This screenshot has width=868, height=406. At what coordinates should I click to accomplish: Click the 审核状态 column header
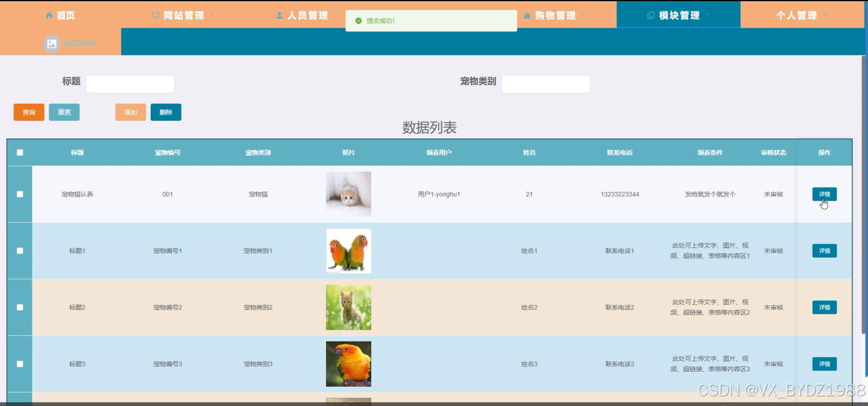pyautogui.click(x=773, y=153)
